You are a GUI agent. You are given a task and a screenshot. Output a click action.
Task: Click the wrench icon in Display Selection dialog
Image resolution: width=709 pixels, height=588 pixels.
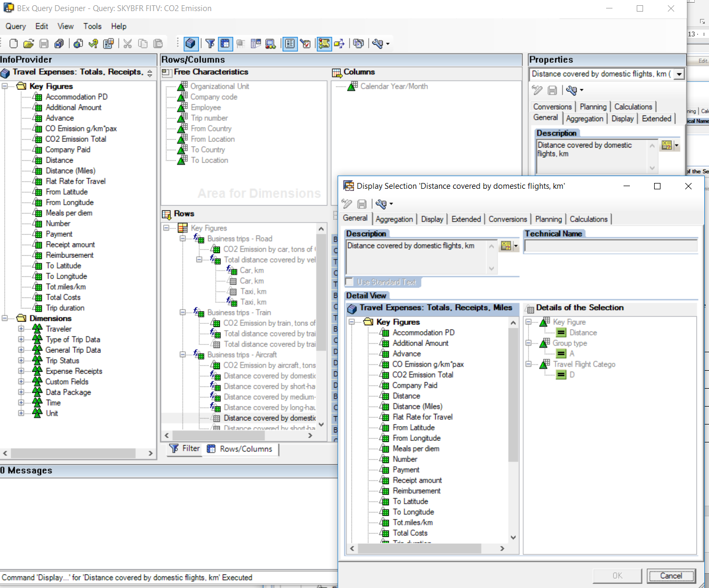click(381, 204)
